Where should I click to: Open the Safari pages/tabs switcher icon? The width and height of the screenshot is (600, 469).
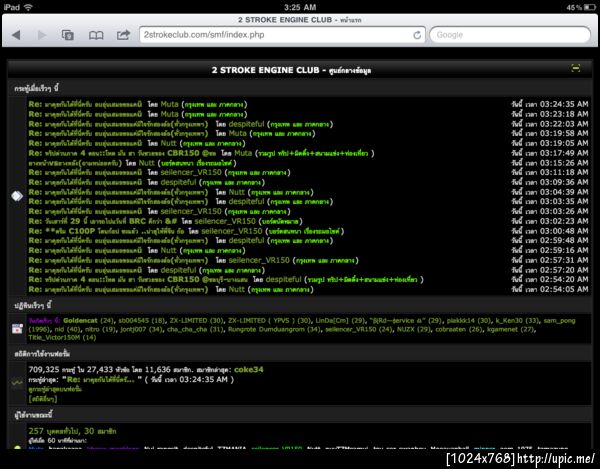tap(68, 35)
